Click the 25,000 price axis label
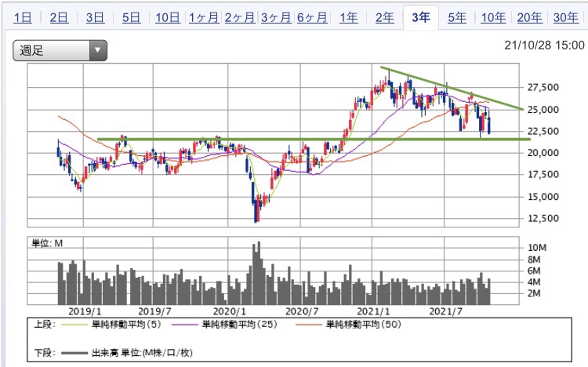The width and height of the screenshot is (588, 367). 543,110
